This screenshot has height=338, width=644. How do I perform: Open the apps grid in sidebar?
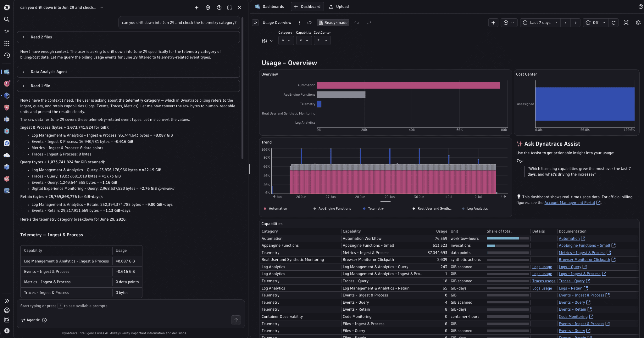[x=7, y=43]
